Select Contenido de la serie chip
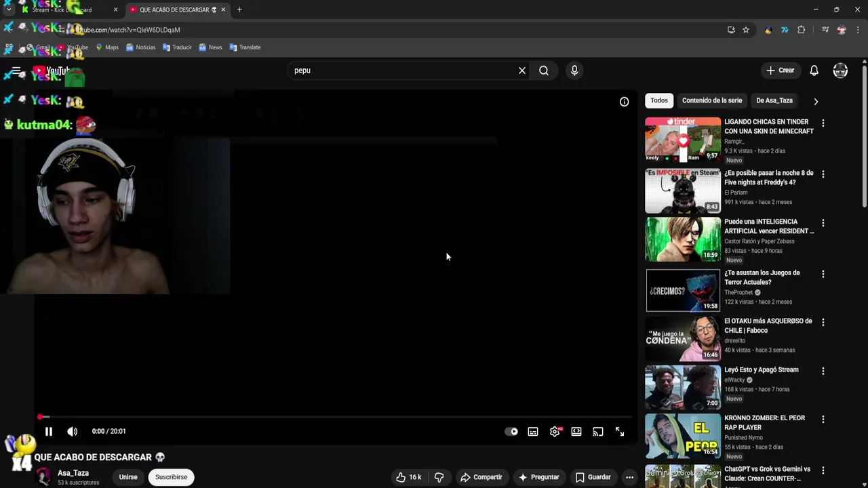This screenshot has height=488, width=868. 712,100
